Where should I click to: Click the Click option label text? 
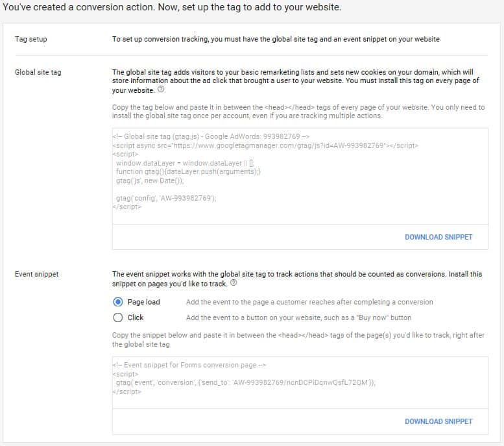point(136,317)
